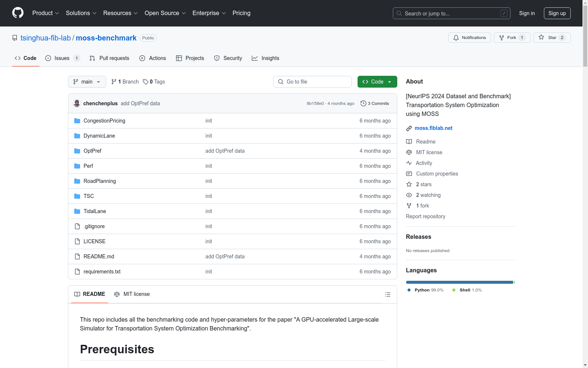The width and height of the screenshot is (588, 368).
Task: Select the MIT license tab in file viewer
Action: 132,294
